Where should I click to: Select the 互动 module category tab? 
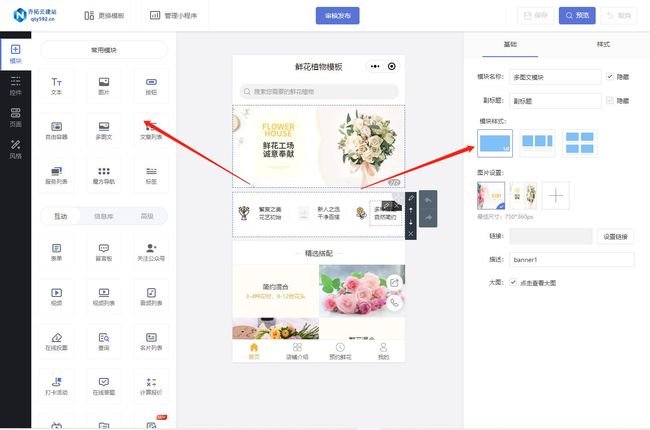pos(61,216)
